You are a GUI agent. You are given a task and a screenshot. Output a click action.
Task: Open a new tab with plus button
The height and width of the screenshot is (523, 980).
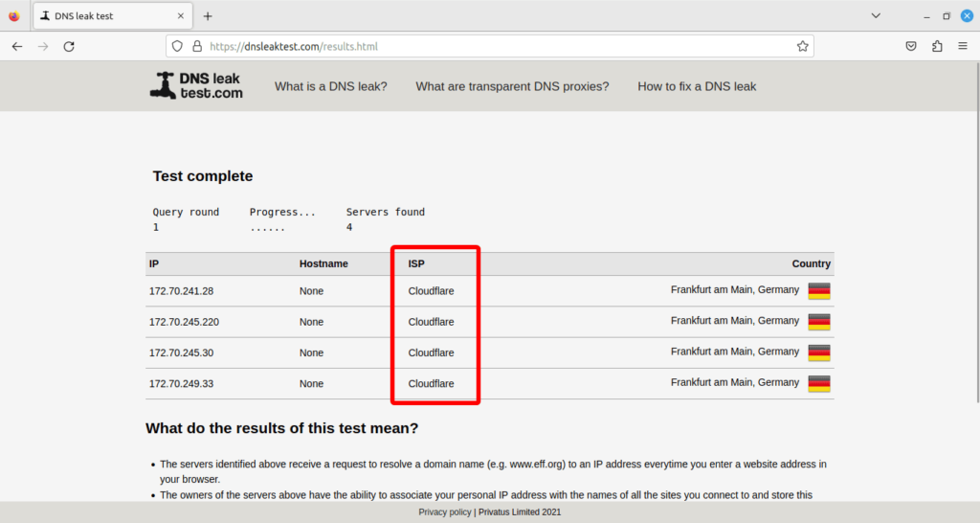(x=208, y=16)
